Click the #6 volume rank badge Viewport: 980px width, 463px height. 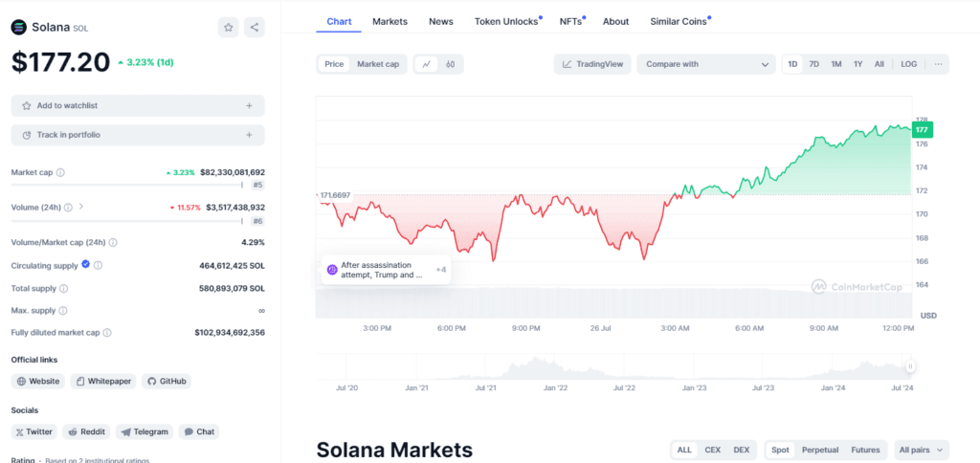pos(256,221)
